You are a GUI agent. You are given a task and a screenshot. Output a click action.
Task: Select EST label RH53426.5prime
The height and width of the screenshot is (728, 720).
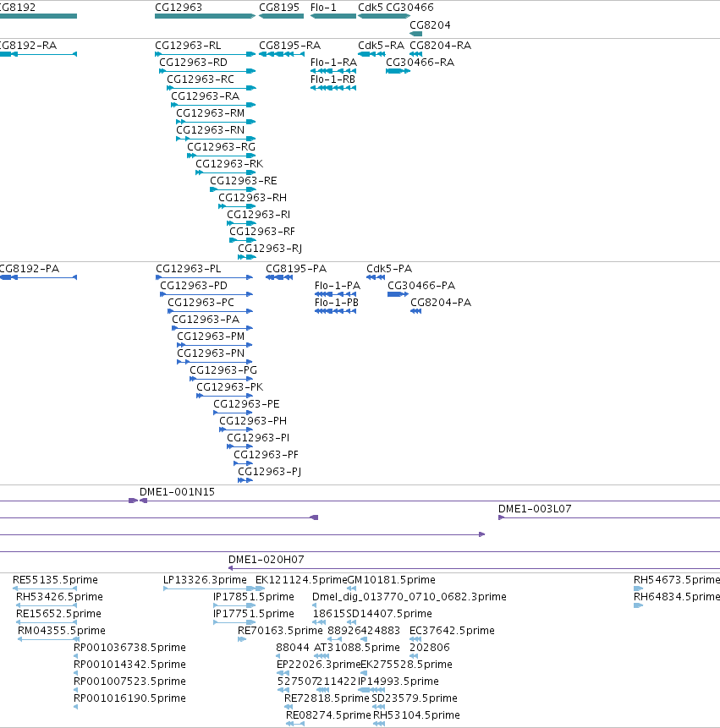59,597
